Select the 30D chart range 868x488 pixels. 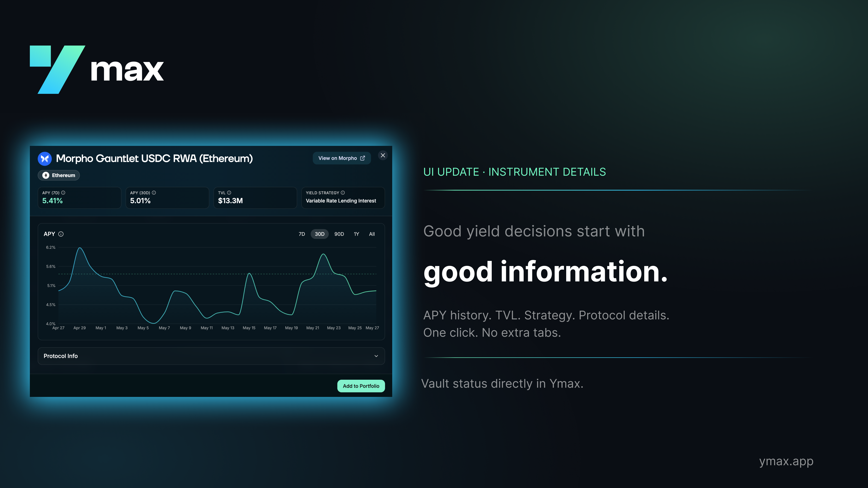coord(319,234)
